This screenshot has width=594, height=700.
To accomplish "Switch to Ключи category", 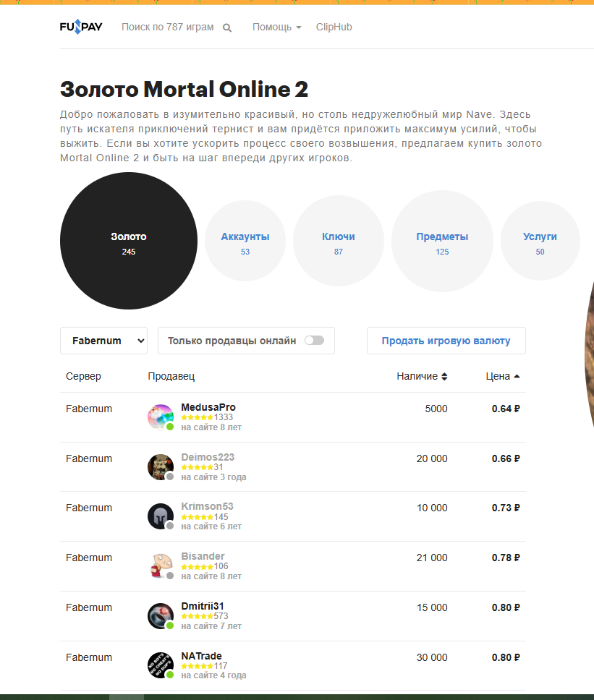I will point(339,241).
